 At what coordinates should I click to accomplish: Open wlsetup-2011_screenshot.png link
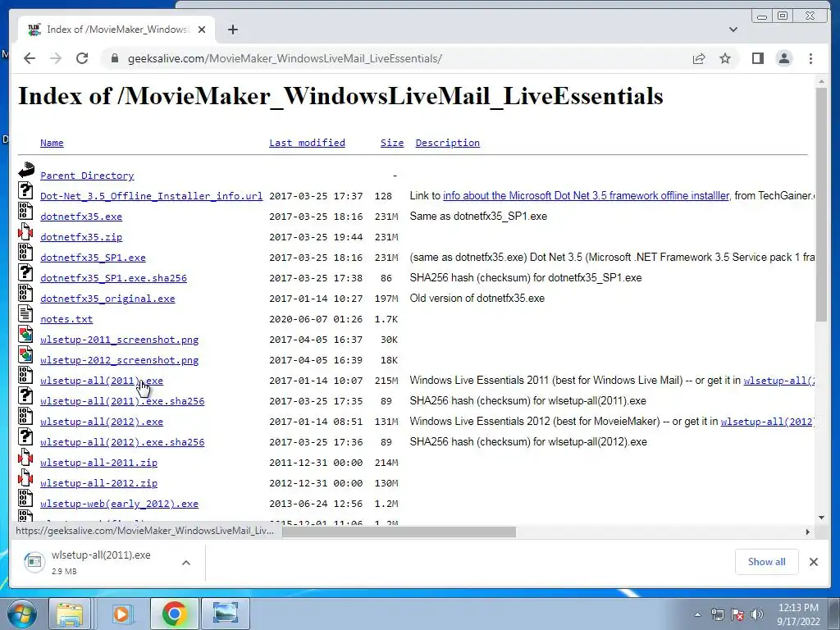click(120, 340)
